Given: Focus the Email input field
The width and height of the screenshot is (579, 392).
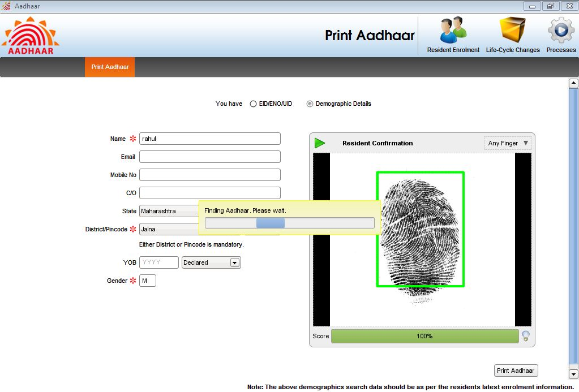Looking at the screenshot, I should coord(210,157).
